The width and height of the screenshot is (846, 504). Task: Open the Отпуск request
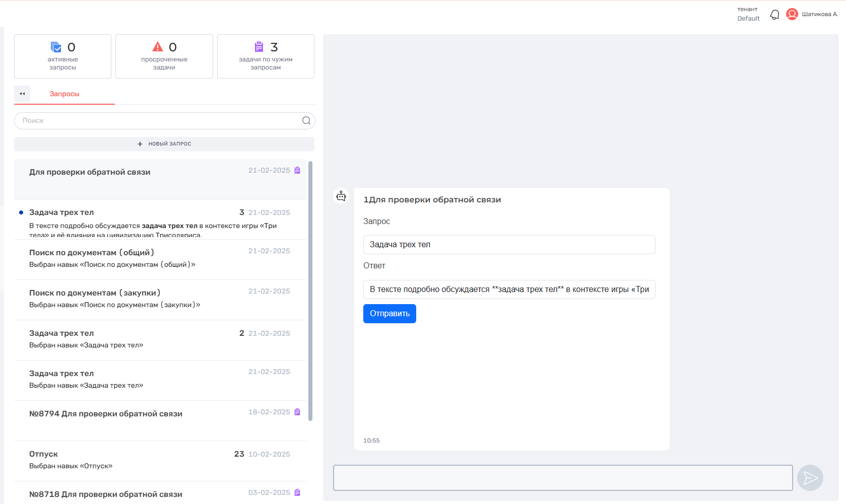point(160,461)
